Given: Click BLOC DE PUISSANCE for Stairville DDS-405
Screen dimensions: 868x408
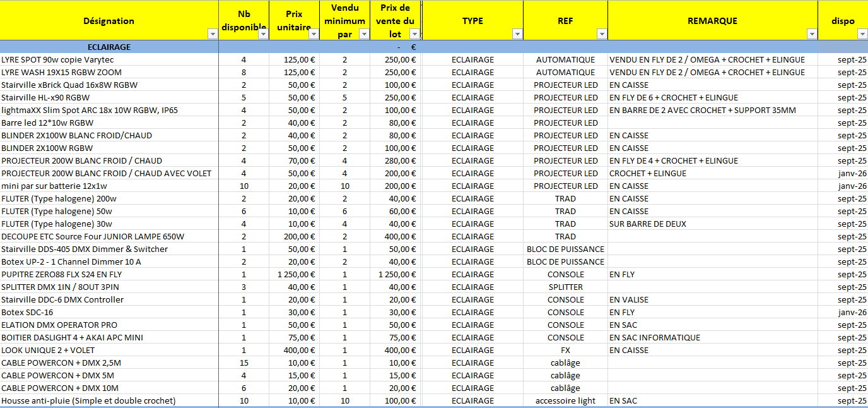Looking at the screenshot, I should pyautogui.click(x=566, y=249).
